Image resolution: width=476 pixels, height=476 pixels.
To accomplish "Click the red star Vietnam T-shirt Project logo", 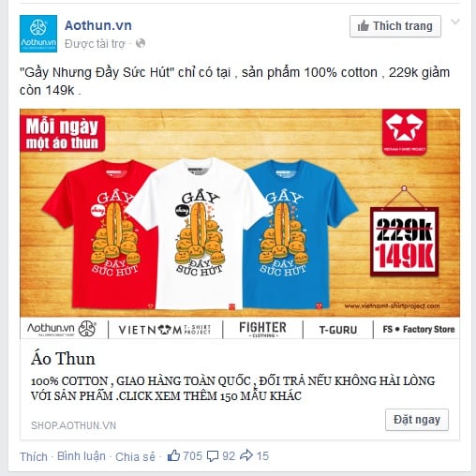I will 404,132.
